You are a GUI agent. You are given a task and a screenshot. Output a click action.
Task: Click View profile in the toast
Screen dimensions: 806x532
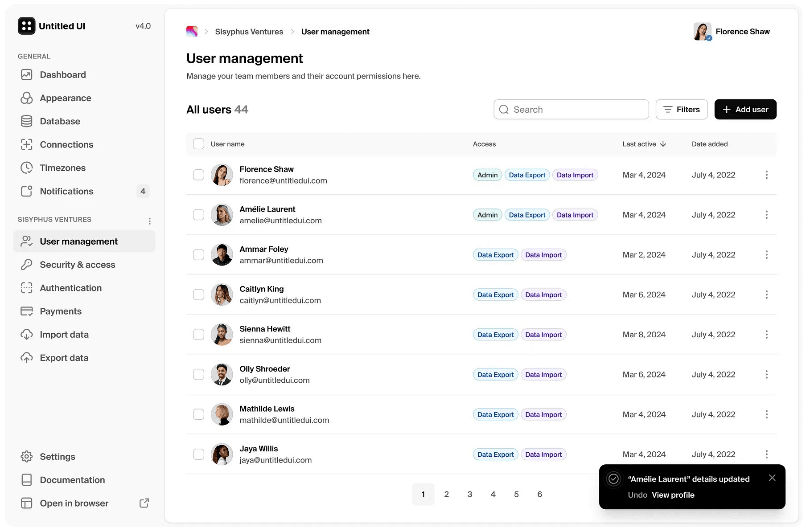pyautogui.click(x=673, y=495)
